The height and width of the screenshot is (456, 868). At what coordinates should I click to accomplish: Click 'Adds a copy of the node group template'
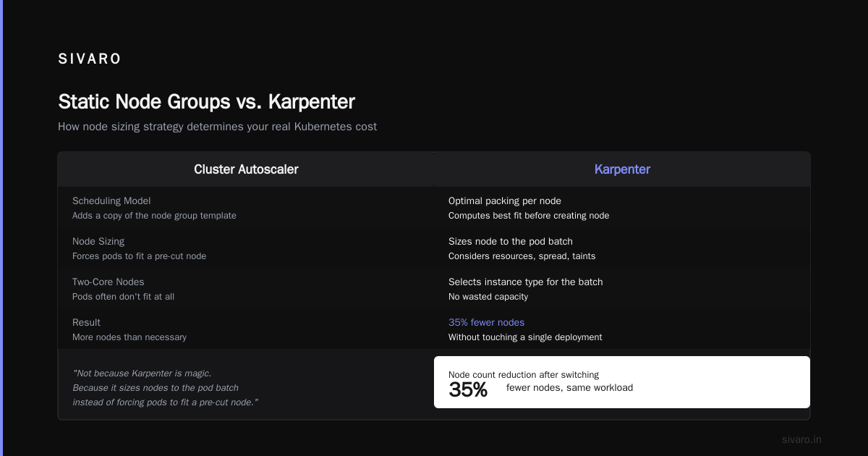pyautogui.click(x=154, y=216)
